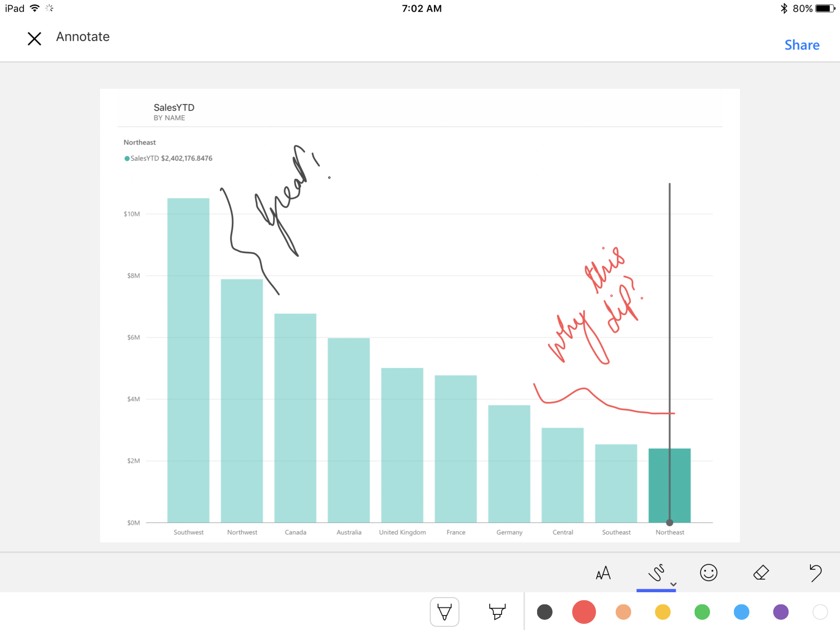Pick the purple ink color
The height and width of the screenshot is (630, 840).
coord(781,612)
